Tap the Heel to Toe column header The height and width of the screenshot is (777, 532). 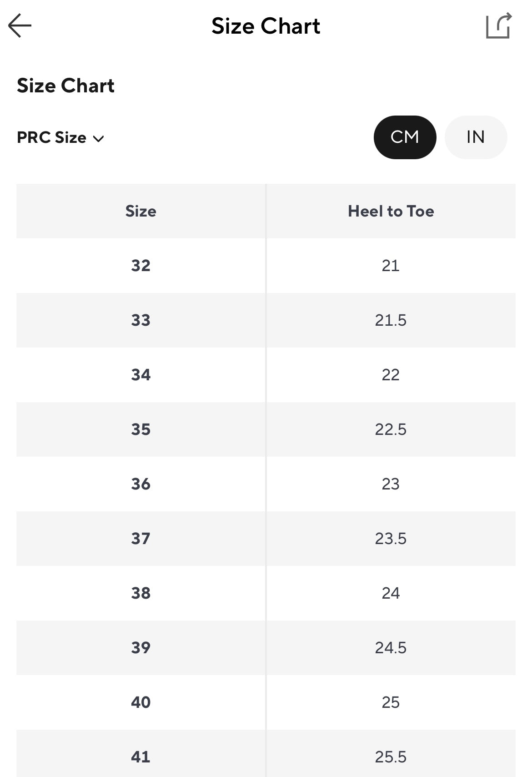click(x=391, y=211)
